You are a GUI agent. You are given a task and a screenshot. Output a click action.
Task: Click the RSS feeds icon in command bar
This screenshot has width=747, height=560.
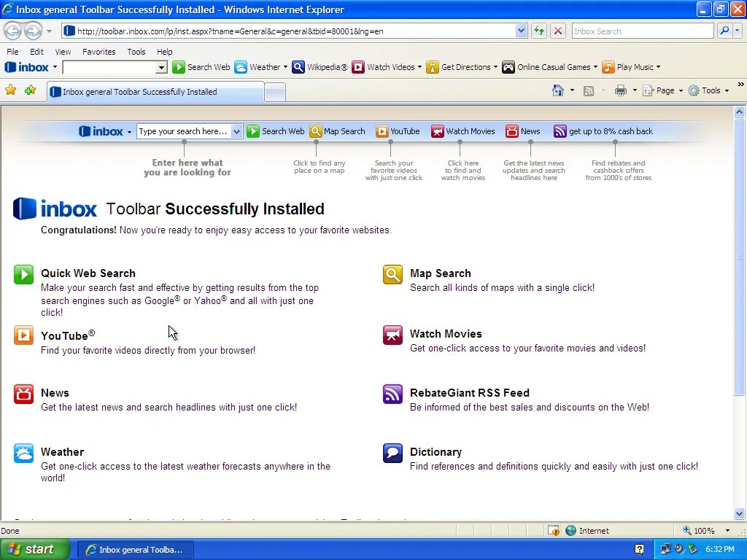coord(589,90)
